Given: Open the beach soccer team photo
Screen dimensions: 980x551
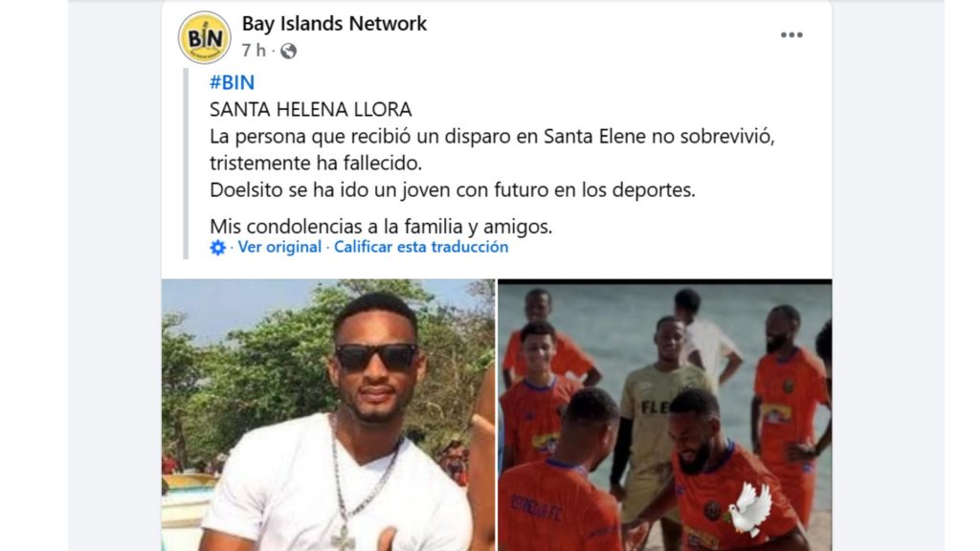Looking at the screenshot, I should [x=664, y=415].
